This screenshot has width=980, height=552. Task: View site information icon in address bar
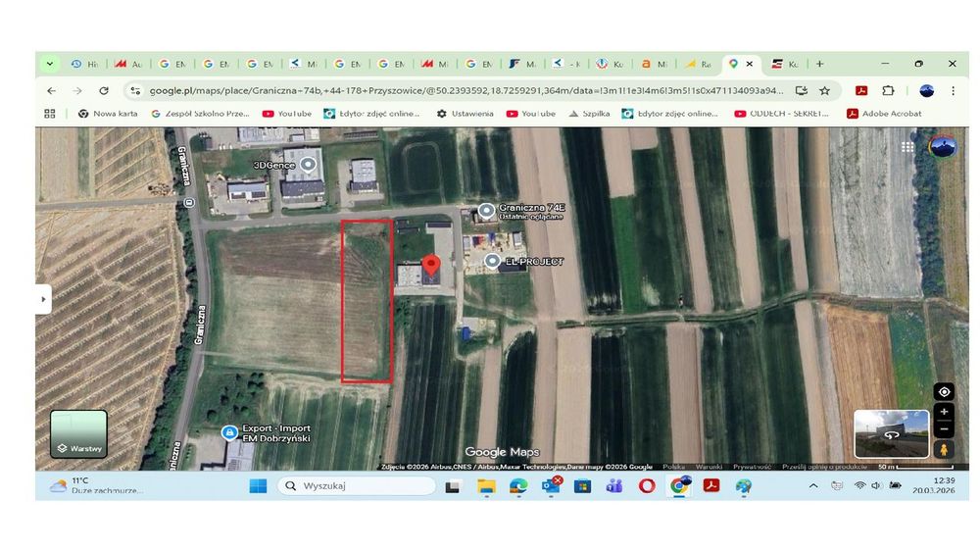135,90
